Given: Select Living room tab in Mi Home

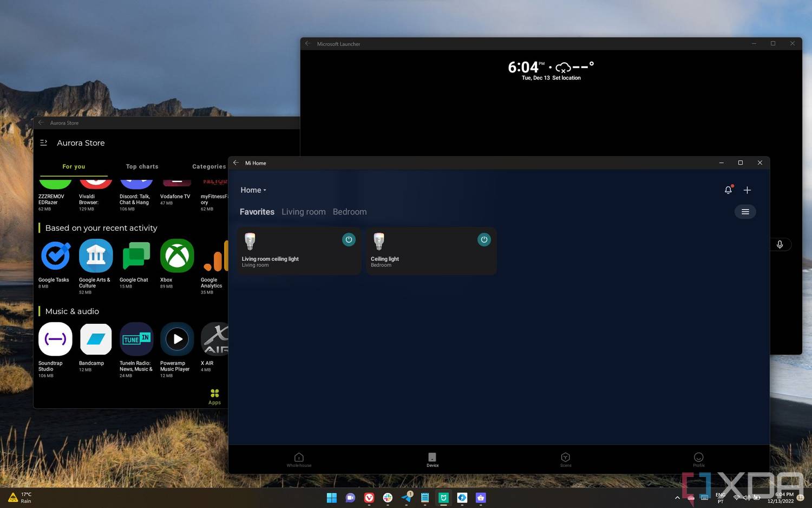Looking at the screenshot, I should pyautogui.click(x=304, y=212).
